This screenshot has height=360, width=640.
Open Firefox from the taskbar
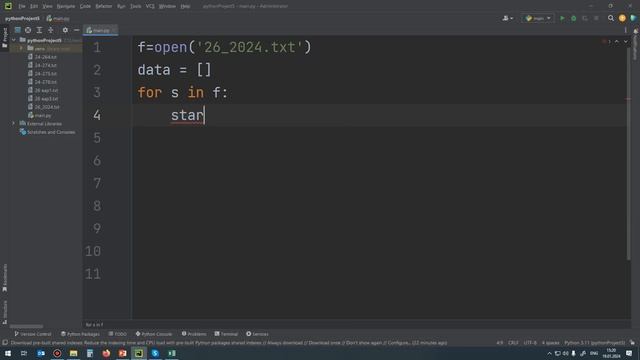point(106,353)
